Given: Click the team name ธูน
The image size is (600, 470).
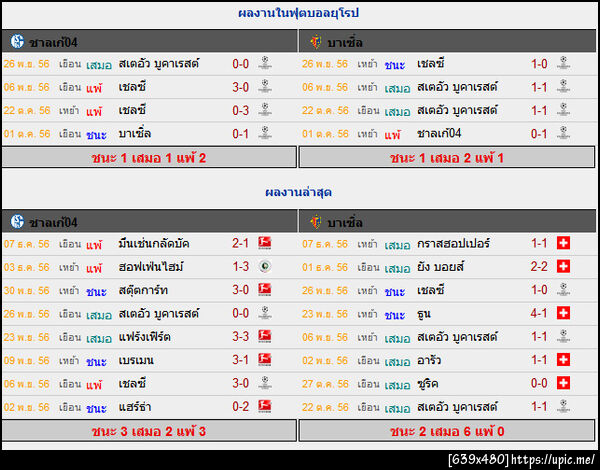Looking at the screenshot, I should tap(424, 314).
